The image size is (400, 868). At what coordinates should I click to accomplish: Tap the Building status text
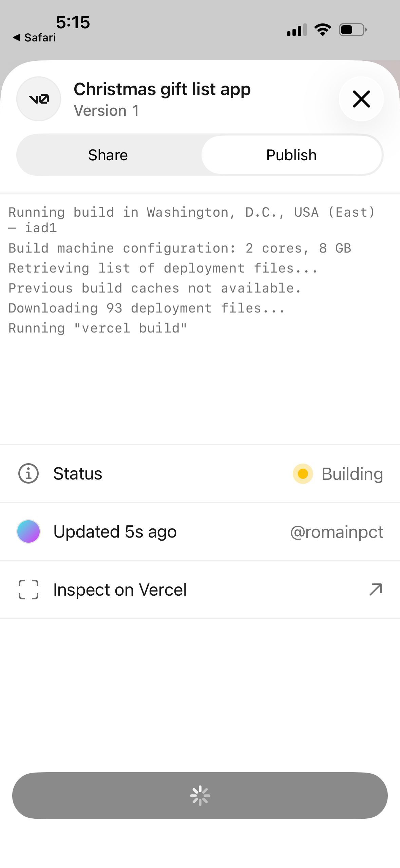pyautogui.click(x=352, y=474)
